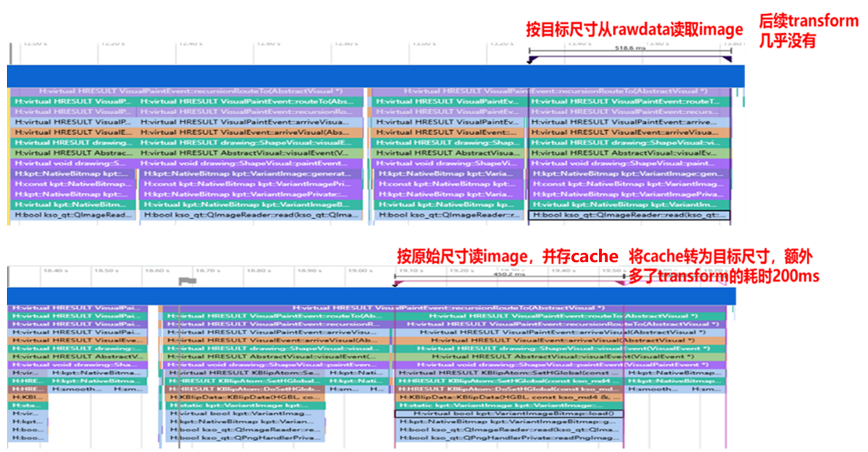Click the 13.00 s tick on upper ruler
Screen dimensions: 868x452
coord(425,43)
